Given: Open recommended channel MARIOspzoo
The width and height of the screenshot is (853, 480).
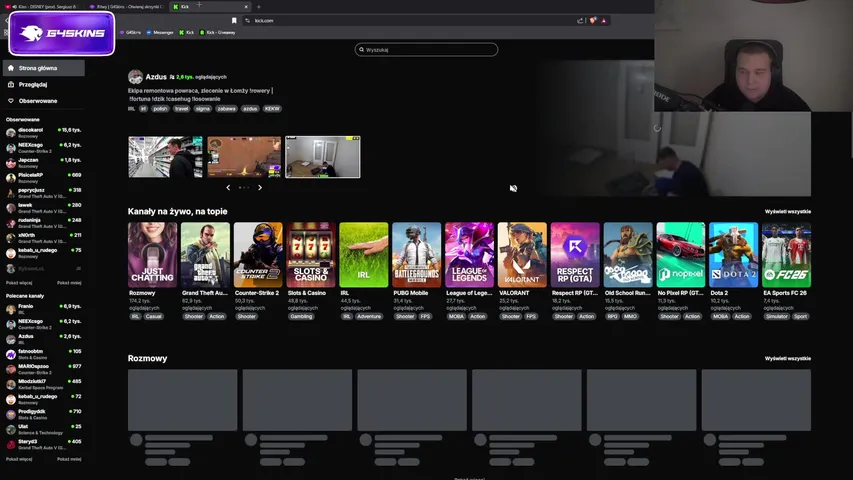Looking at the screenshot, I should coord(44,369).
